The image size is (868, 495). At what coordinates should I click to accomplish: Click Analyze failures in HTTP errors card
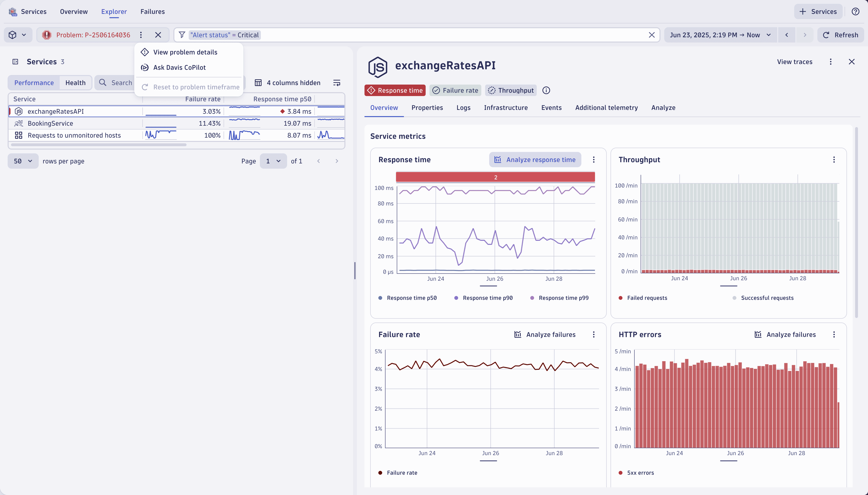785,334
